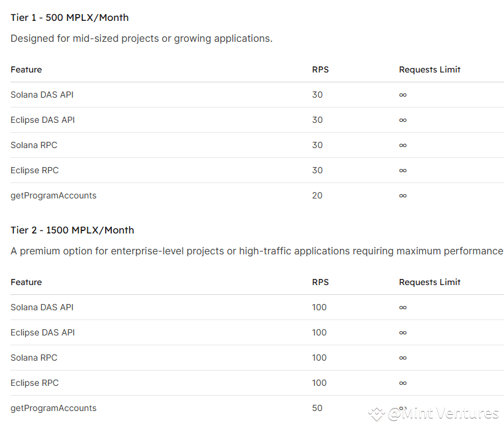Click the Solana DAS API row in Tier 1

point(42,95)
